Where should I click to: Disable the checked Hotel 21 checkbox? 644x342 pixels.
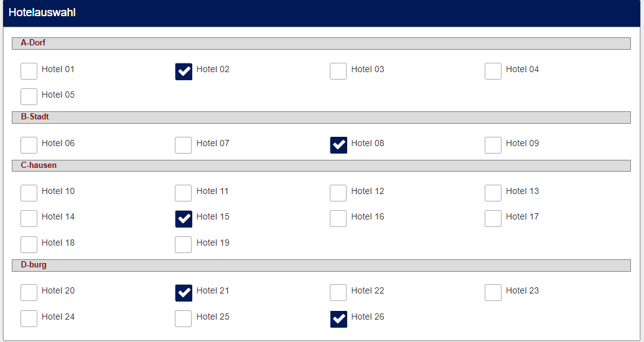(x=184, y=292)
